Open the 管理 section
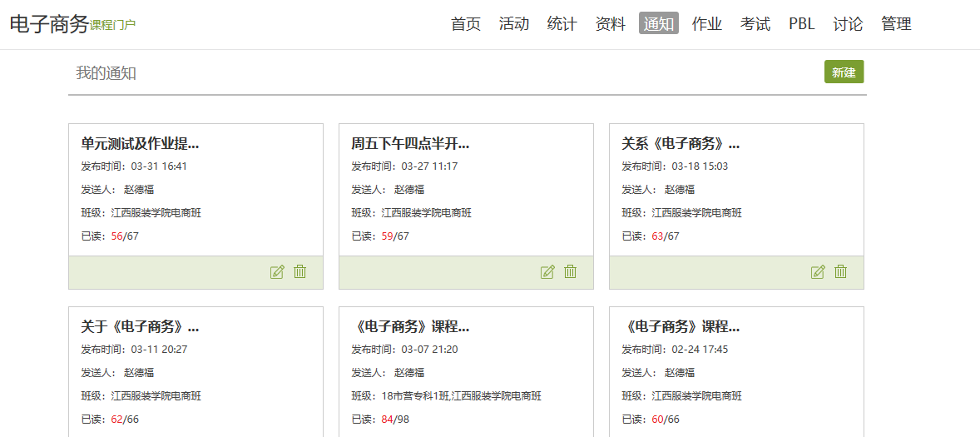 [x=896, y=24]
